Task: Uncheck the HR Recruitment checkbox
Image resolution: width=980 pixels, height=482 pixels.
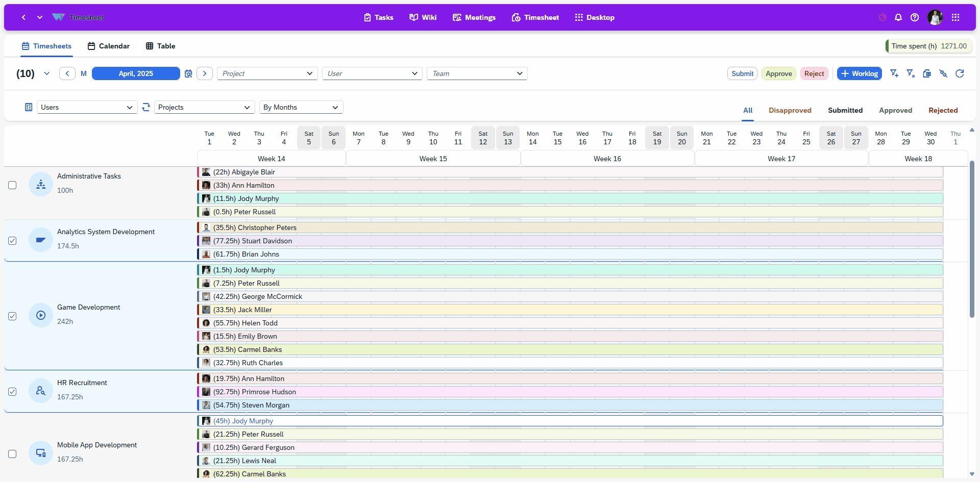Action: click(x=12, y=391)
